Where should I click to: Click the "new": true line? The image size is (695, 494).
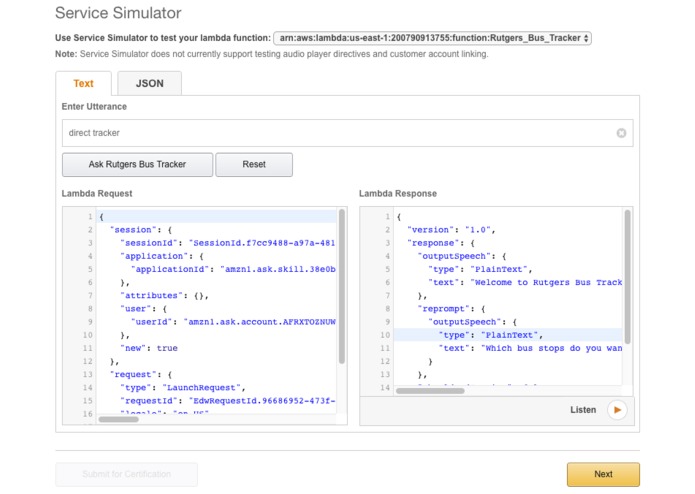(x=149, y=348)
